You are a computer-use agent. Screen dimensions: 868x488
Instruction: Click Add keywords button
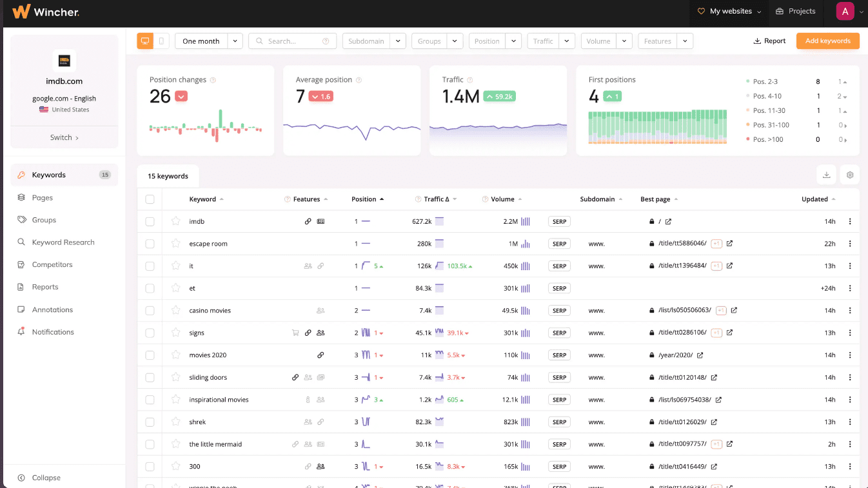point(827,41)
